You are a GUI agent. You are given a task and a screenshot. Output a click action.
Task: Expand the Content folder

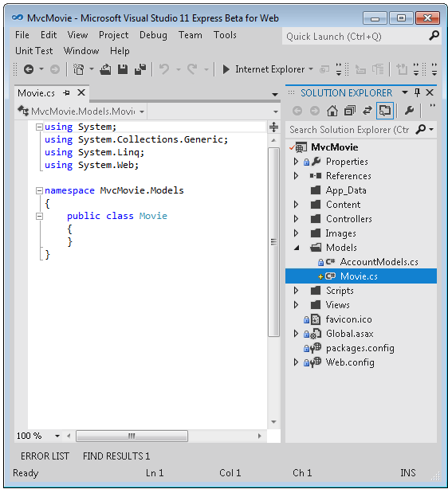point(296,205)
